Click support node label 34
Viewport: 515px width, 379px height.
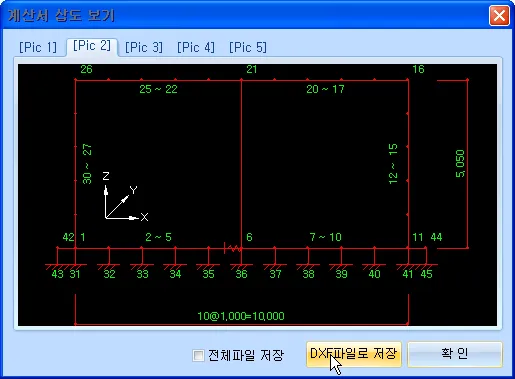point(175,274)
